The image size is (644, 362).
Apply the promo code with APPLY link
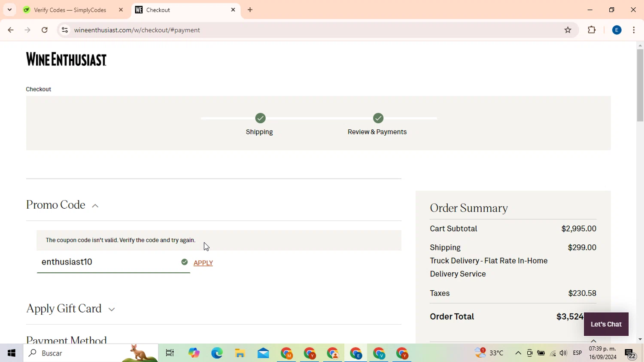tap(203, 263)
